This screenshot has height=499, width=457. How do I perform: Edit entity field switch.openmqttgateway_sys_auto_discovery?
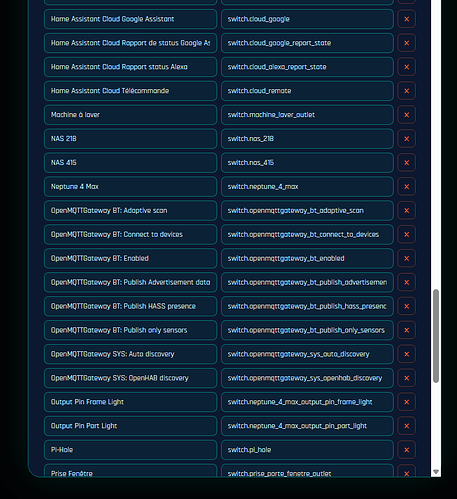point(307,354)
